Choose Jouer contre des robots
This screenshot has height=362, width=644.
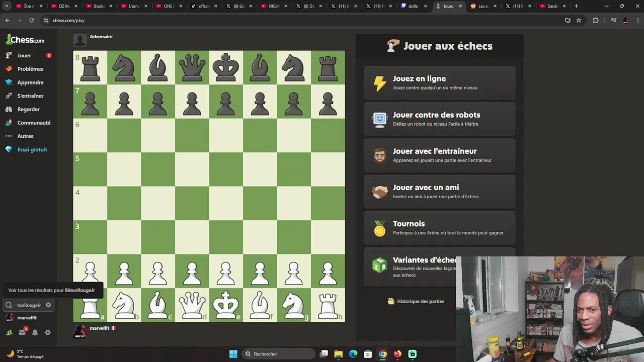pyautogui.click(x=440, y=119)
